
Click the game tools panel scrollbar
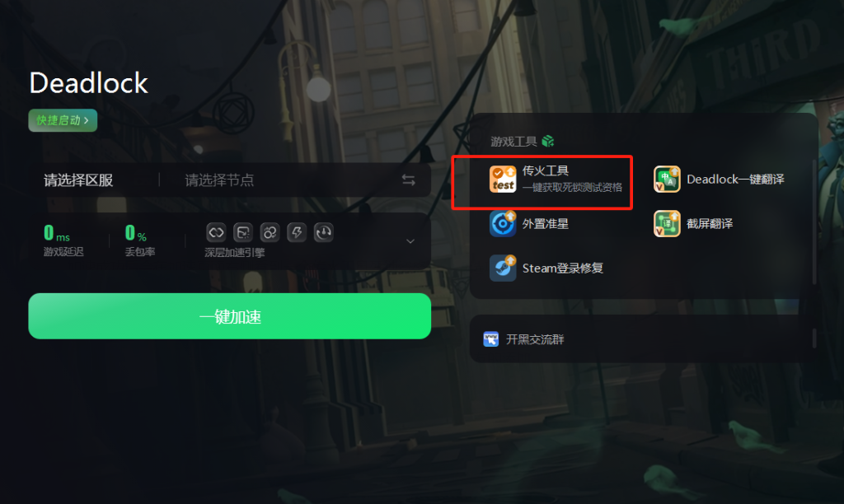[x=814, y=221]
